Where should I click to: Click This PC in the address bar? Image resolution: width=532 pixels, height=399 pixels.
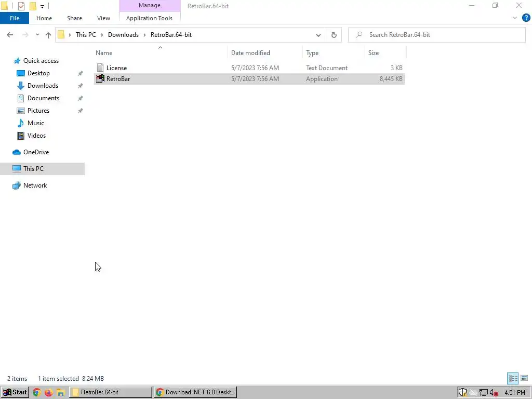pos(86,35)
